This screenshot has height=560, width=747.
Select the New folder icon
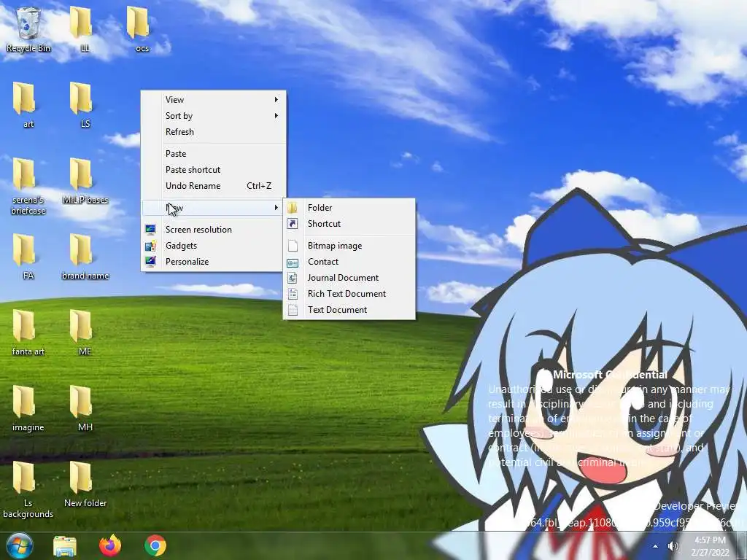point(85,484)
